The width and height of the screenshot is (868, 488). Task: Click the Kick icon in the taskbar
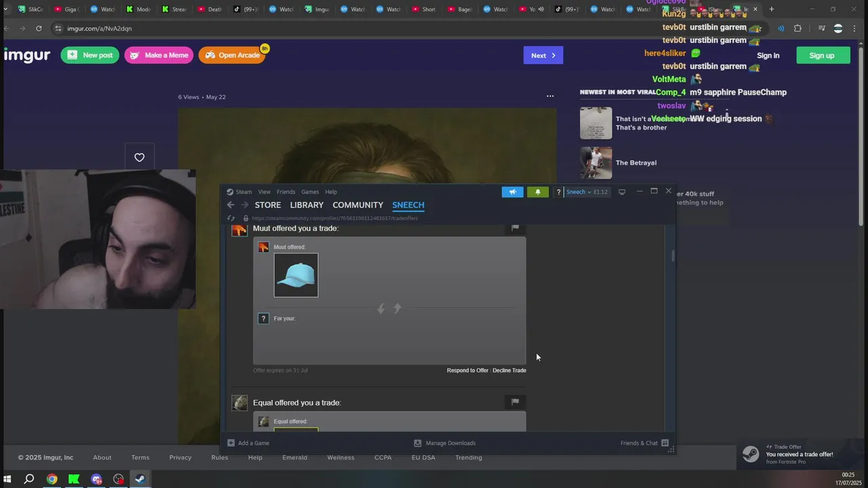pos(74,479)
